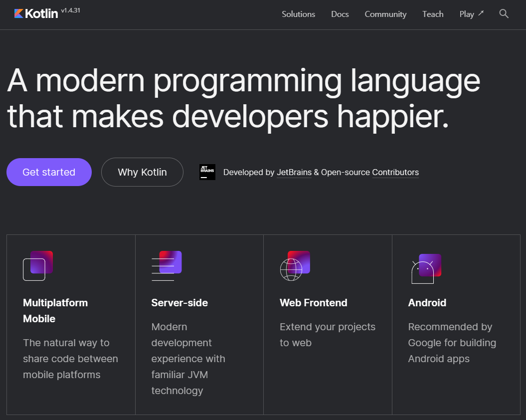Click the Why Kotlin button
Image resolution: width=526 pixels, height=420 pixels.
tap(142, 172)
